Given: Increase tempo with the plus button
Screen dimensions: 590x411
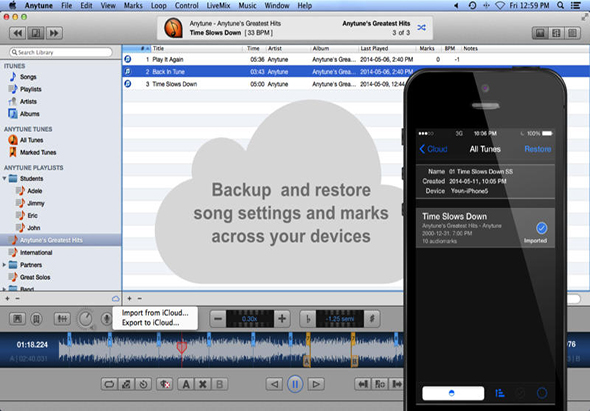Looking at the screenshot, I should [282, 319].
